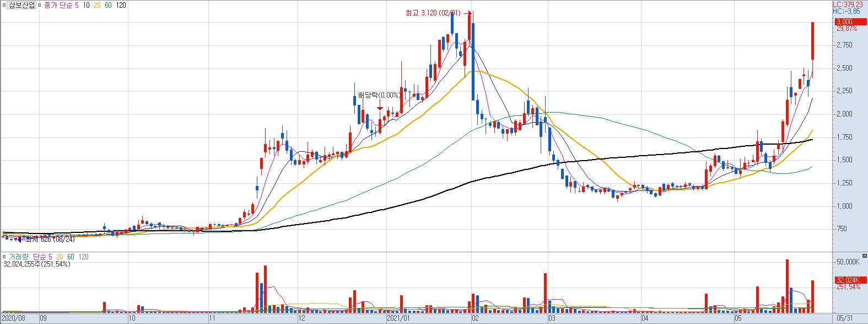This screenshot has height=324, width=868.
Task: Click the 32,024,255주(251.54%) volume readout
Action: (x=36, y=264)
